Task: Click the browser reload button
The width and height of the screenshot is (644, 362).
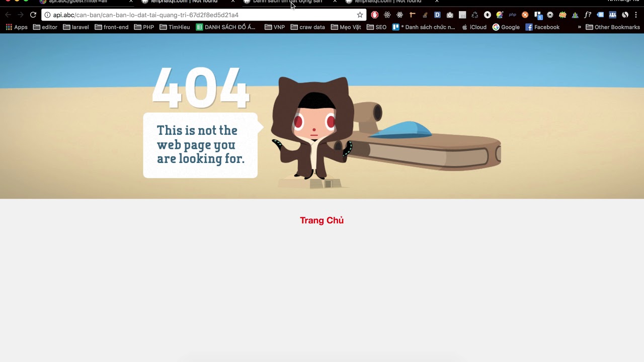Action: click(x=33, y=15)
